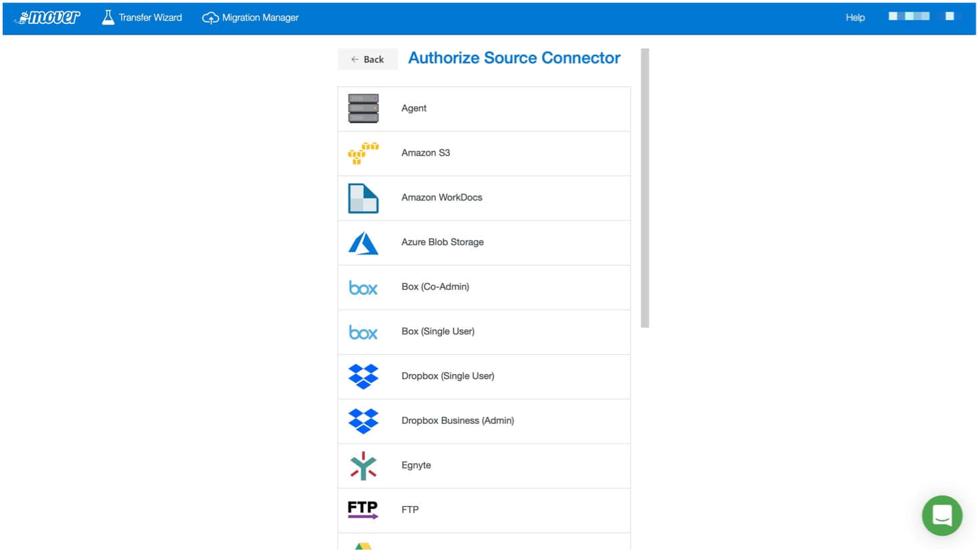This screenshot has width=980, height=553.
Task: Choose the Agent connector label
Action: [x=414, y=108]
